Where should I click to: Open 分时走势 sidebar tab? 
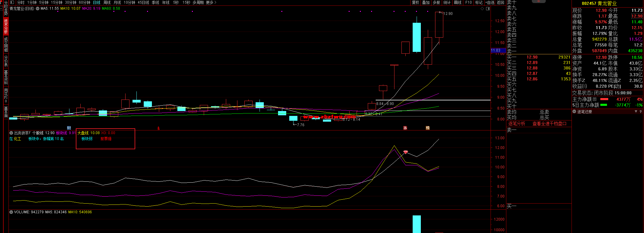tap(6, 9)
